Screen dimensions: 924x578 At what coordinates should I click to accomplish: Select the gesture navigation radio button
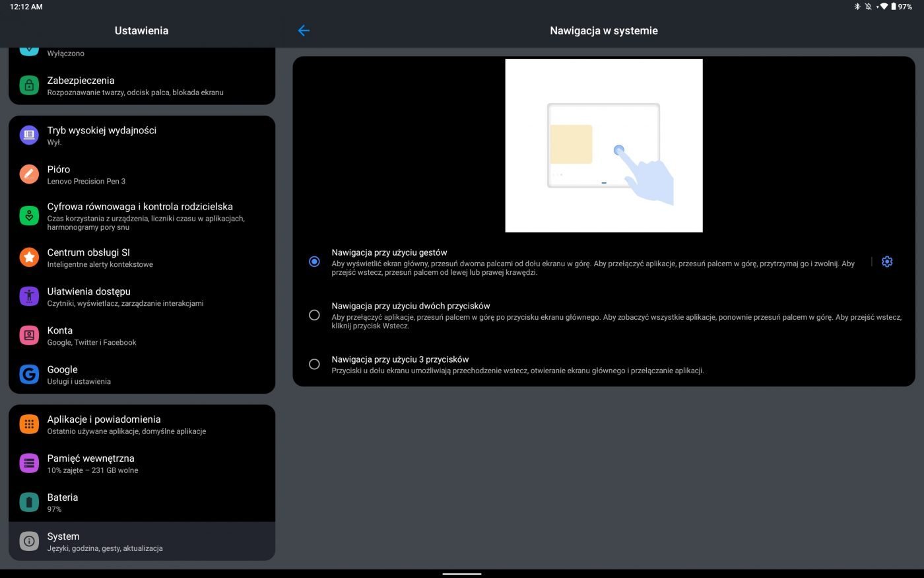[315, 262]
